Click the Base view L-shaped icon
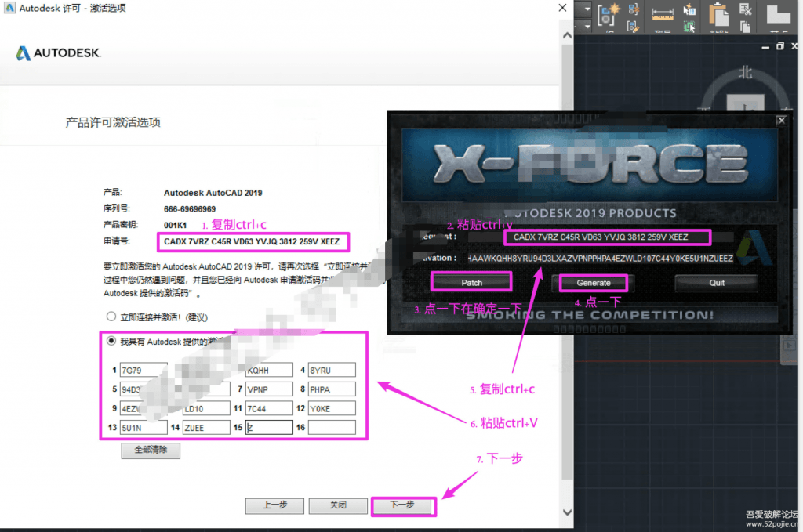Viewport: 803px width, 532px height. 778,15
